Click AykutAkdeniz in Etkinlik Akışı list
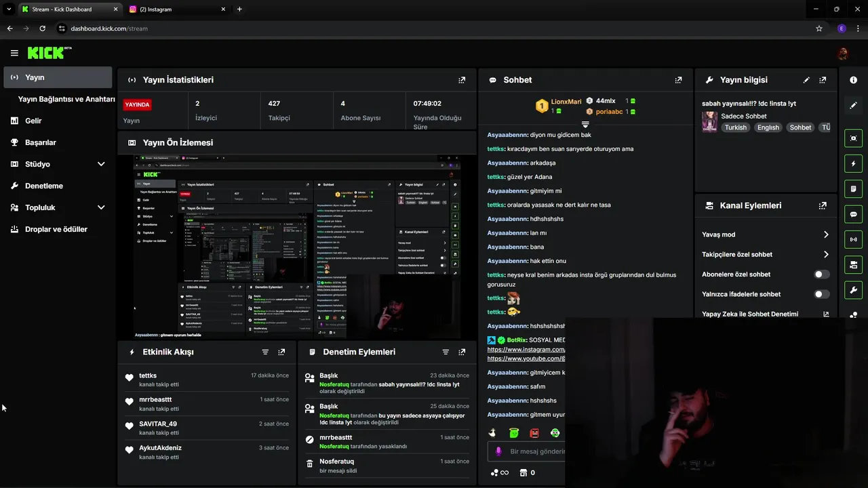The height and width of the screenshot is (488, 868). click(160, 448)
